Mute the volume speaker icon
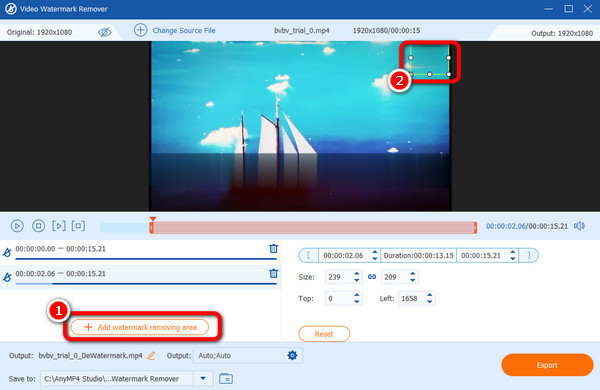Image resolution: width=600 pixels, height=390 pixels. (579, 226)
